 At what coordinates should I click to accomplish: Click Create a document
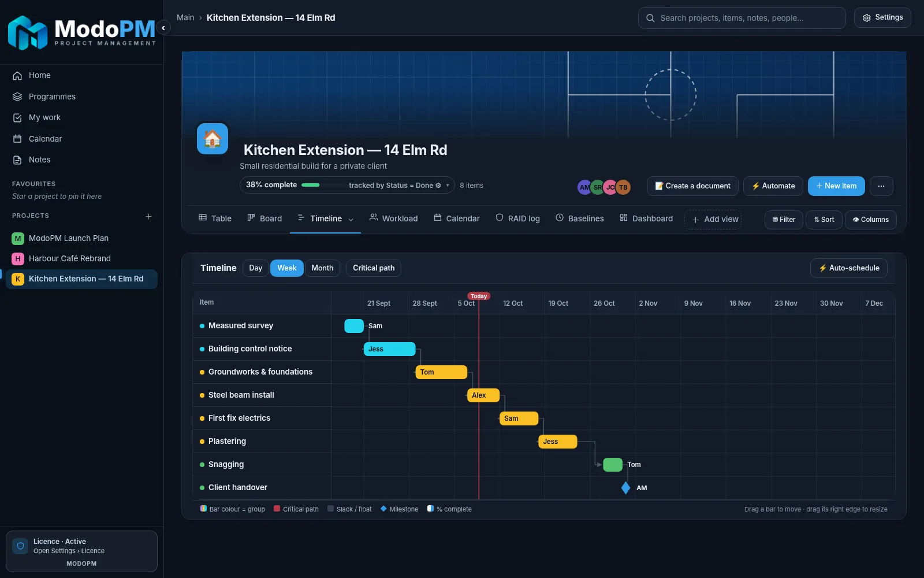coord(692,186)
